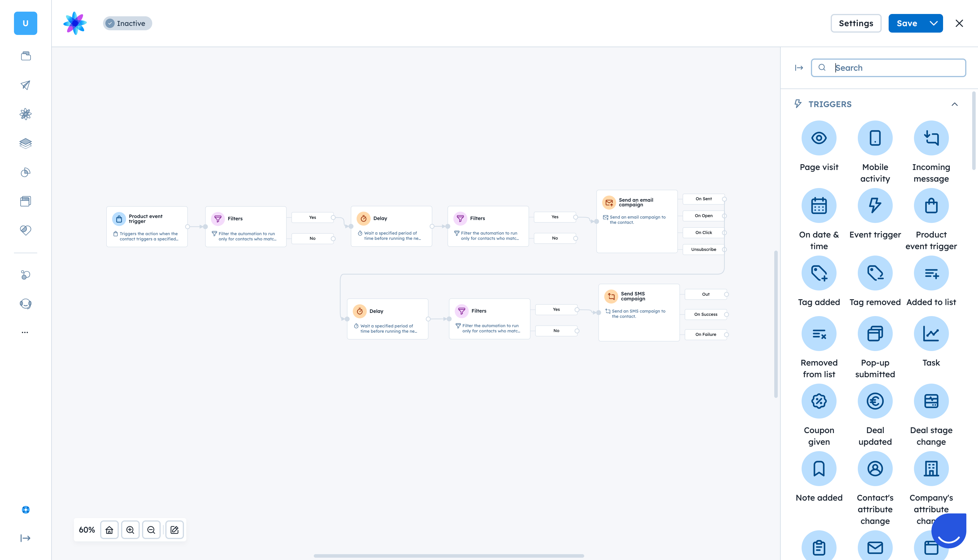The image size is (978, 560).
Task: Click the zoom in button
Action: [130, 530]
